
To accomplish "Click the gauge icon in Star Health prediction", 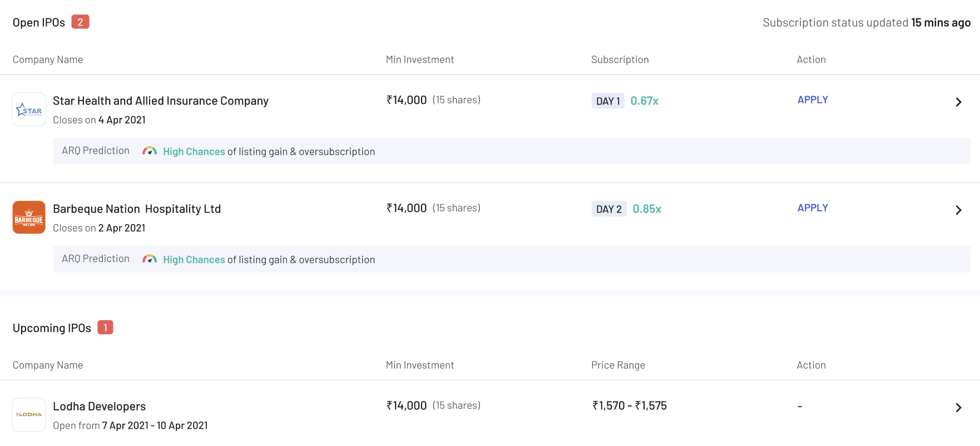I will pyautogui.click(x=150, y=151).
